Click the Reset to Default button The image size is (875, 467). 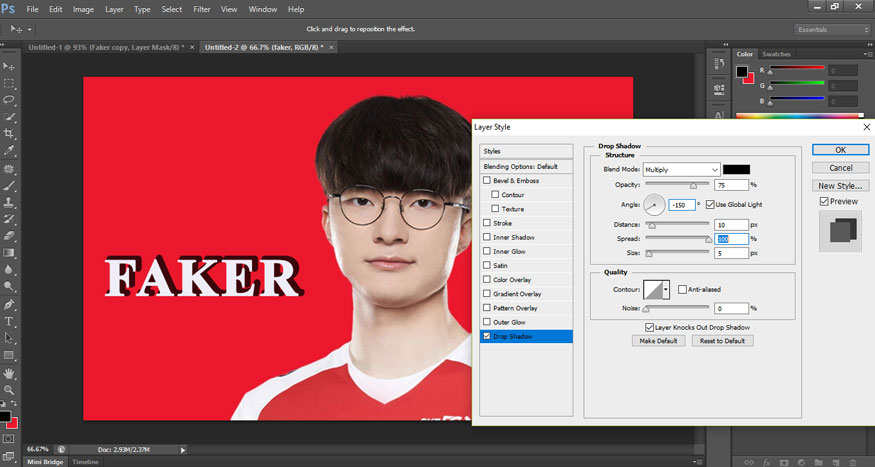click(x=723, y=341)
